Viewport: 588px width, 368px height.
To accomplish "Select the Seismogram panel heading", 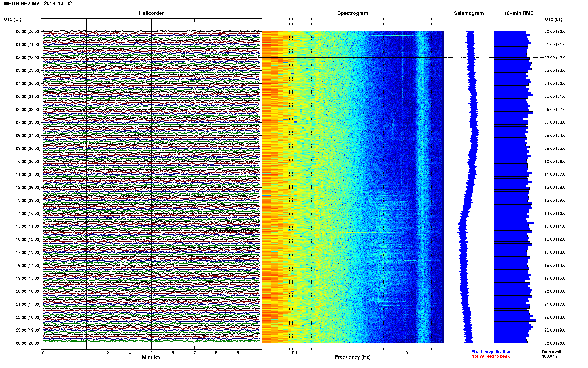I will coord(469,13).
